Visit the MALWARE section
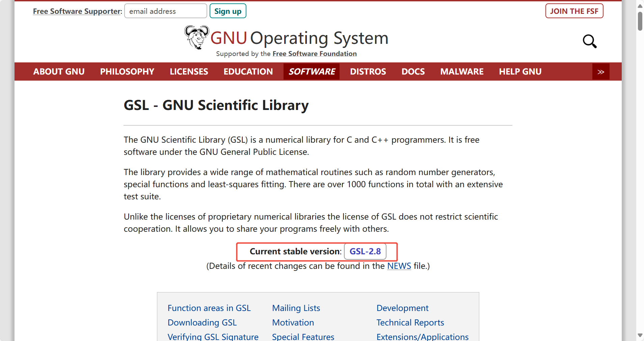Viewport: 644px width, 341px height. click(x=462, y=72)
